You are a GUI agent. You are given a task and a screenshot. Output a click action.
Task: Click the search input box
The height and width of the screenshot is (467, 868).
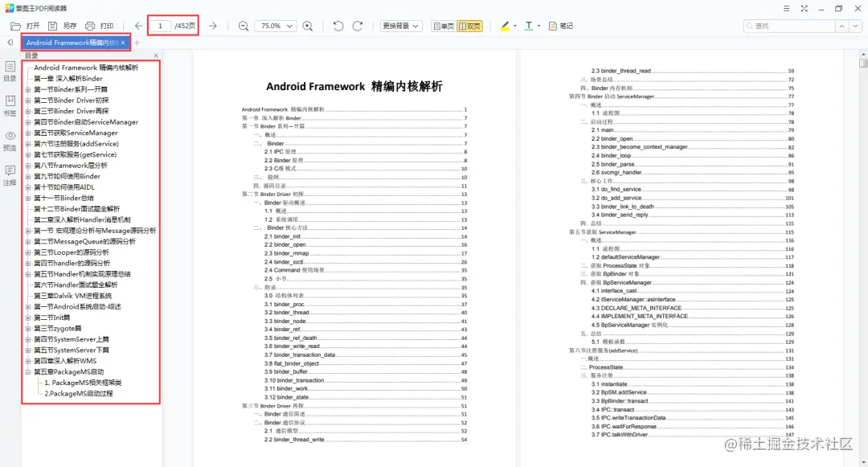coord(789,26)
